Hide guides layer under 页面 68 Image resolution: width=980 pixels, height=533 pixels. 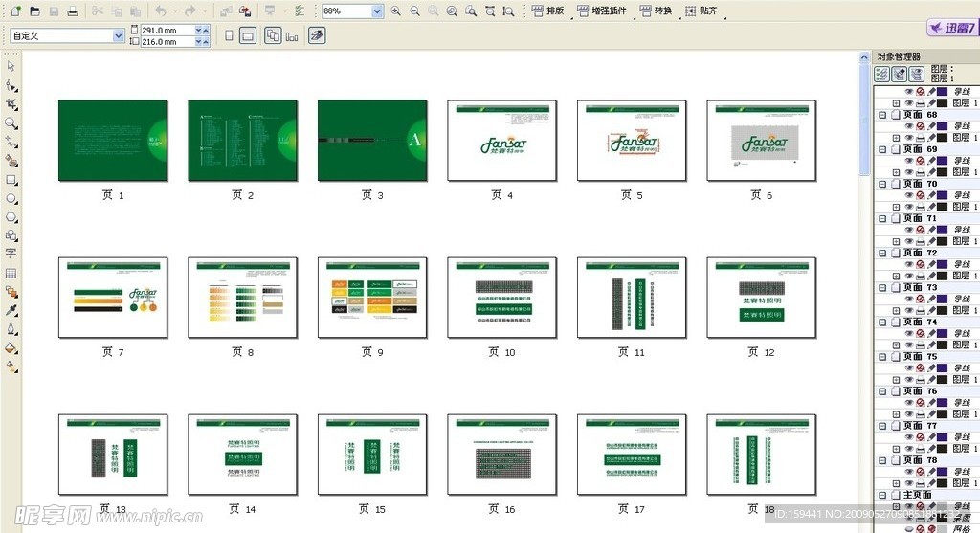coord(909,126)
